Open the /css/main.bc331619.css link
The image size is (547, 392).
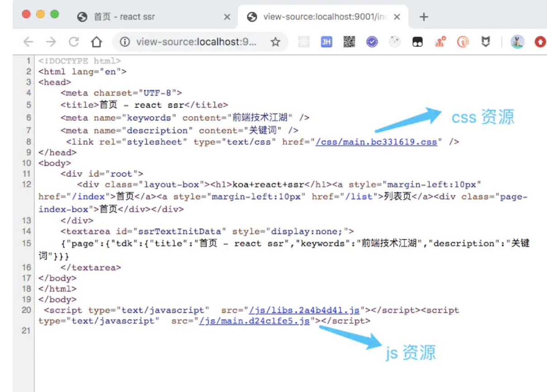point(376,142)
